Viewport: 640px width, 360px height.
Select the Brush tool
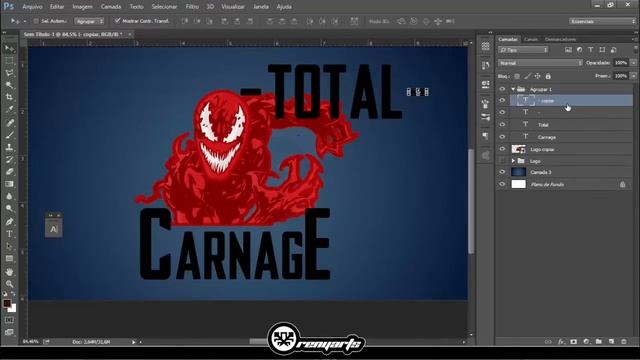(9, 135)
